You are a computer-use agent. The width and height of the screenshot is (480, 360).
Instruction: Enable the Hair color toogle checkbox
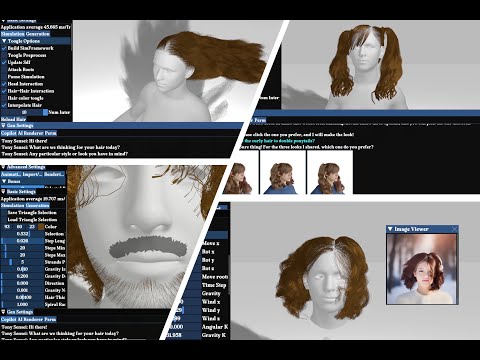(4, 98)
